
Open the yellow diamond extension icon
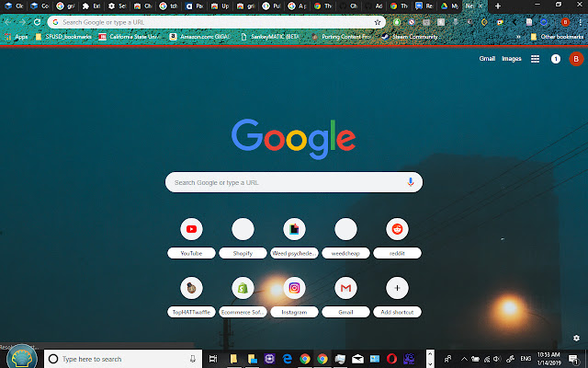pos(484,22)
